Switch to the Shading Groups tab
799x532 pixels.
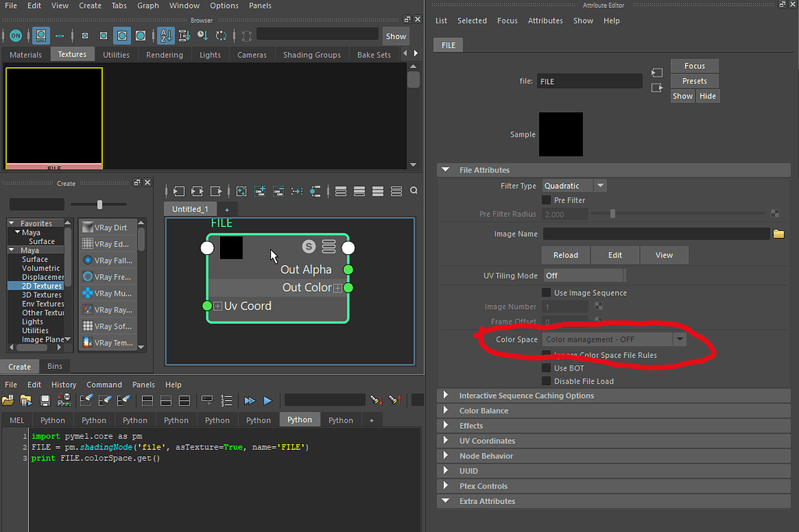(x=311, y=55)
